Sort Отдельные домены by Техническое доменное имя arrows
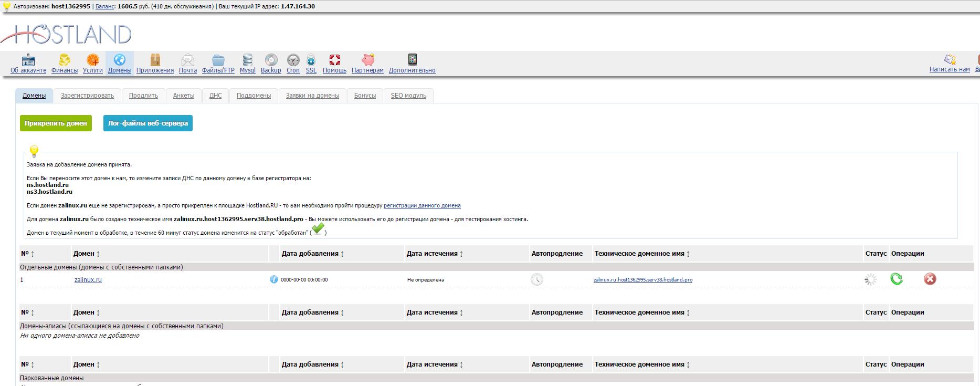The width and height of the screenshot is (980, 386). point(688,254)
